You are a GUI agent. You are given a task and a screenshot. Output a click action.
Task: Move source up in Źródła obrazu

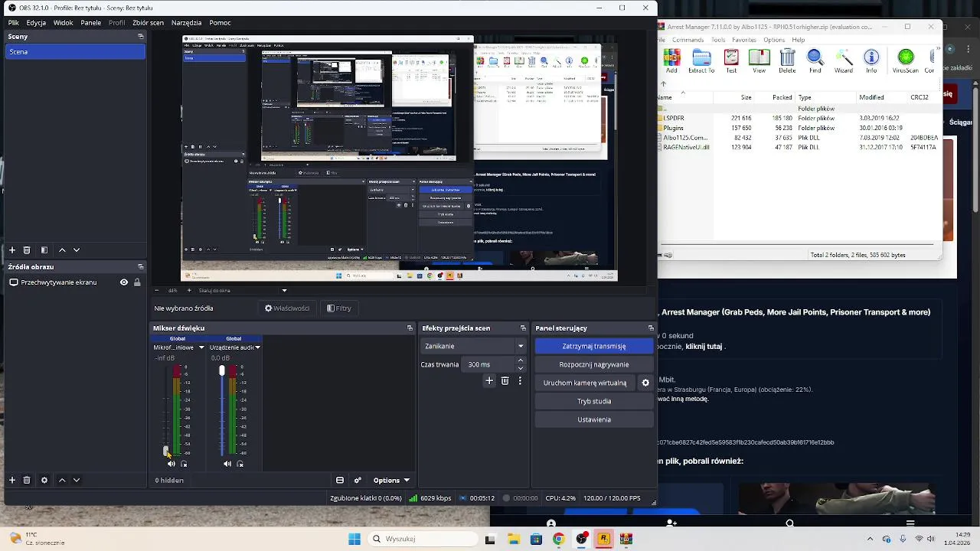(63, 480)
